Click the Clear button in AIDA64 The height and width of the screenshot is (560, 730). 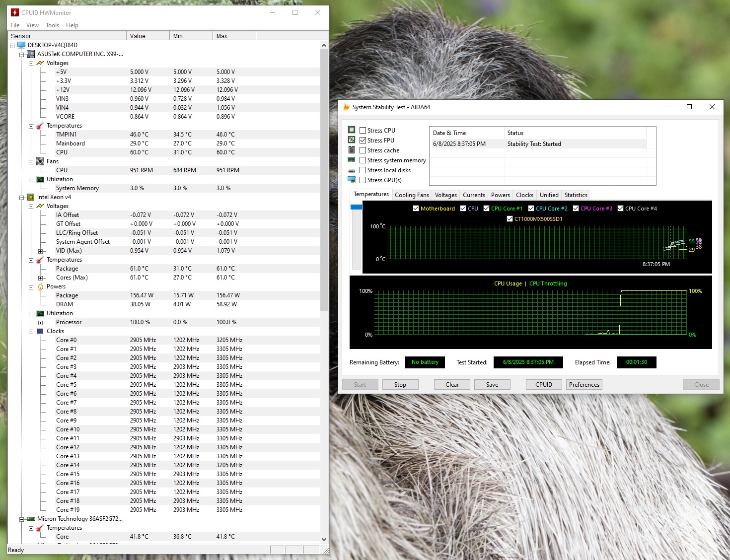click(452, 385)
